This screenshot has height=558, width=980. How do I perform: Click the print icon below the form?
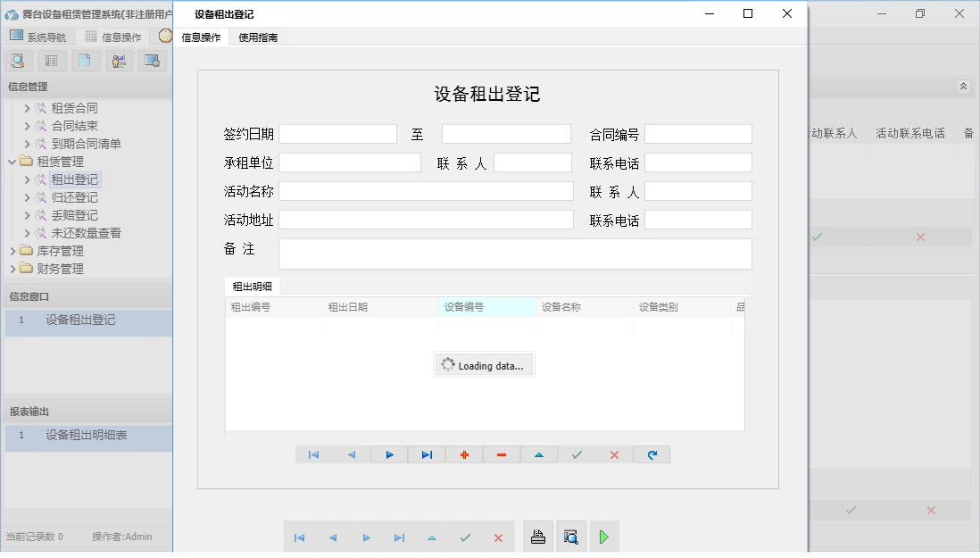(x=538, y=536)
